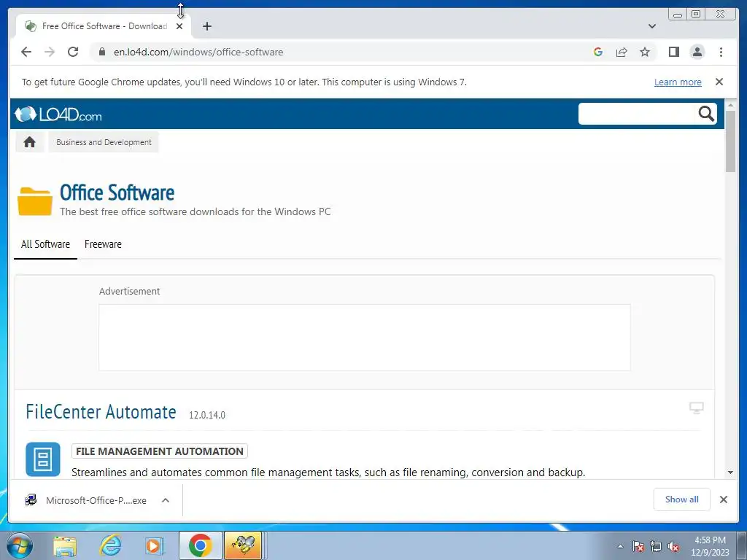Open the Windows Start menu

tap(20, 545)
